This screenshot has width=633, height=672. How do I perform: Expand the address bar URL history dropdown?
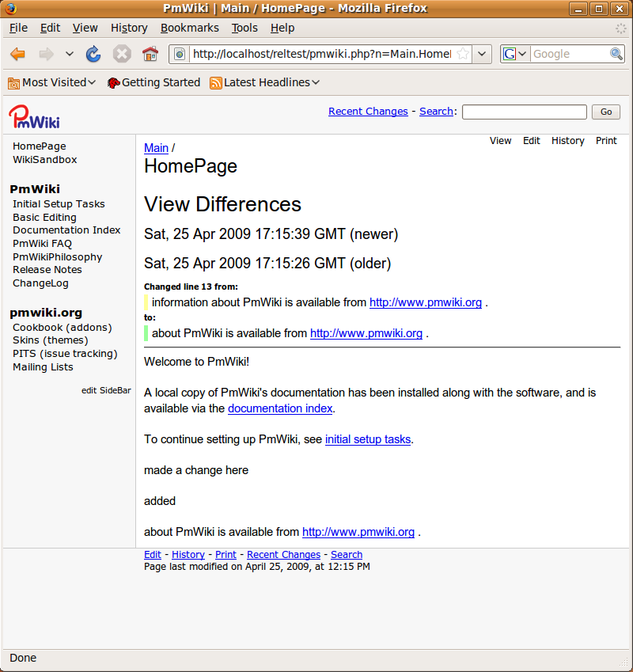(482, 54)
